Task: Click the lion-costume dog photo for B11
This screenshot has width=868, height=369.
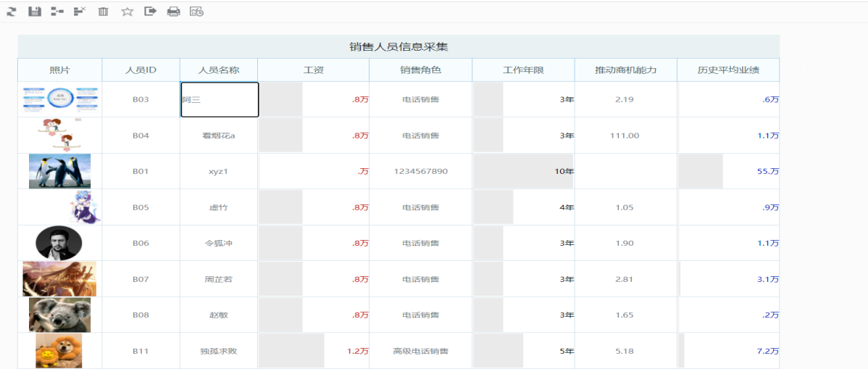Action: (59, 351)
